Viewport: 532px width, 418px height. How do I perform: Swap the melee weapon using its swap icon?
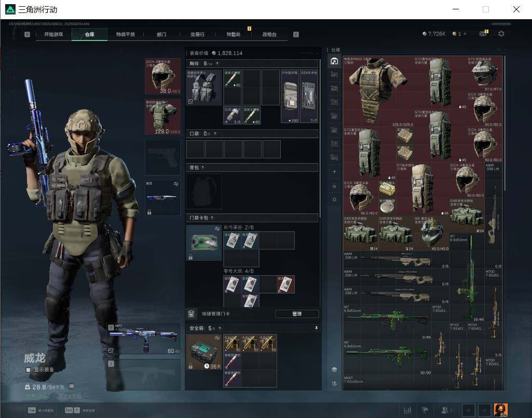pyautogui.click(x=176, y=184)
